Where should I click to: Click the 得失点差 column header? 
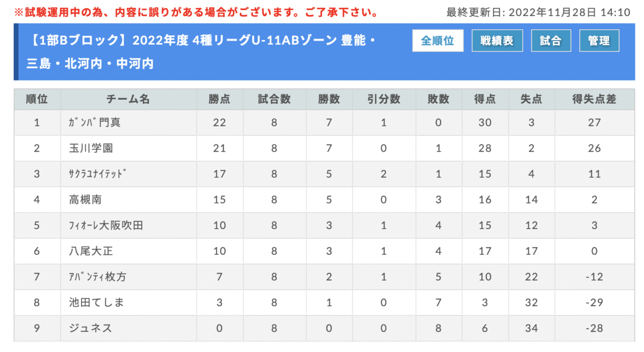594,99
